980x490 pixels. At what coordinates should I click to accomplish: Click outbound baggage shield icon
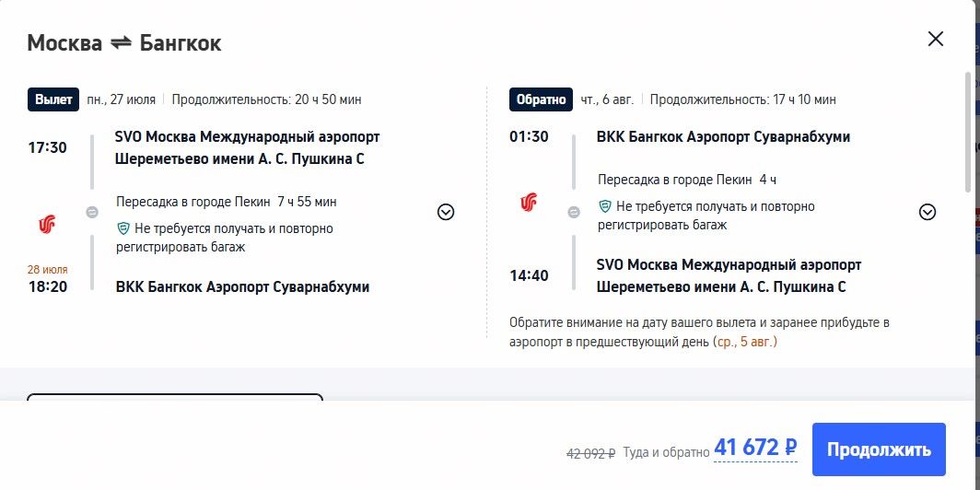[123, 228]
